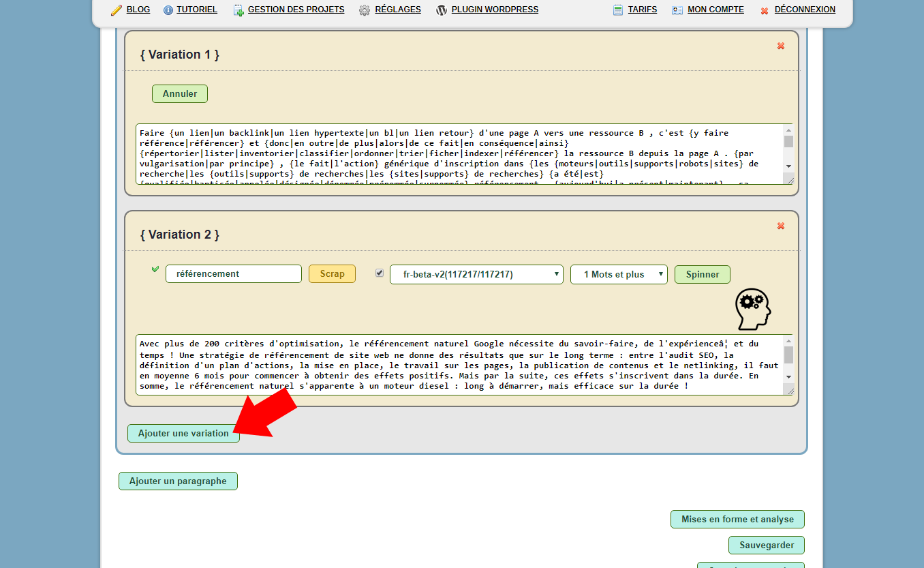
Task: Click the Annuler button in Variation 1
Action: (180, 94)
